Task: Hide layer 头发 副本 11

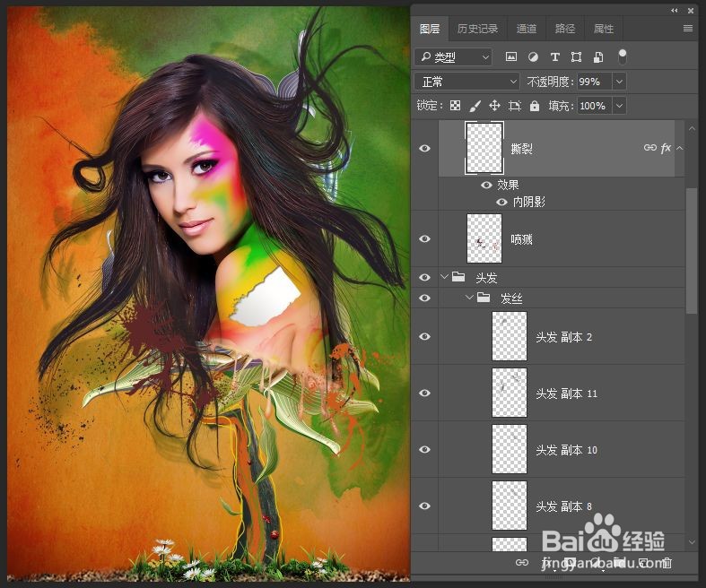Action: 424,393
